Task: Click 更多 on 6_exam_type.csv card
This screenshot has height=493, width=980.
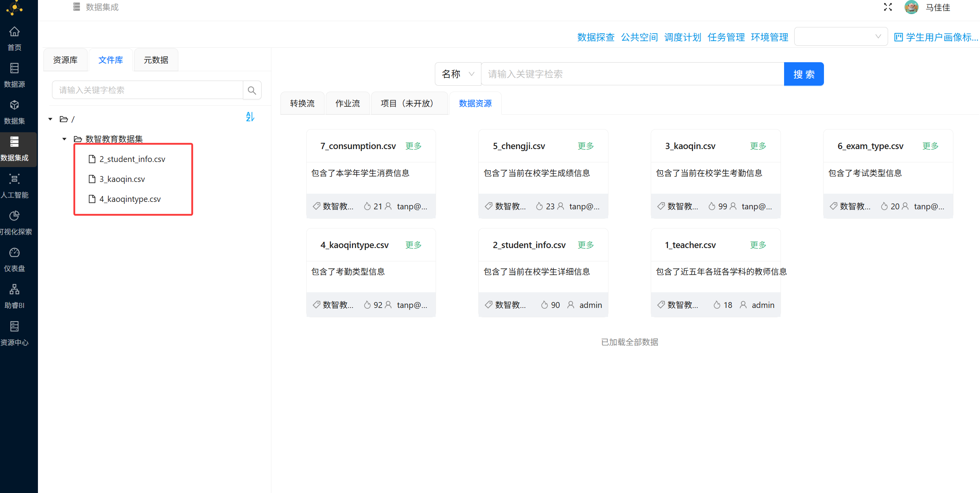Action: pyautogui.click(x=930, y=146)
